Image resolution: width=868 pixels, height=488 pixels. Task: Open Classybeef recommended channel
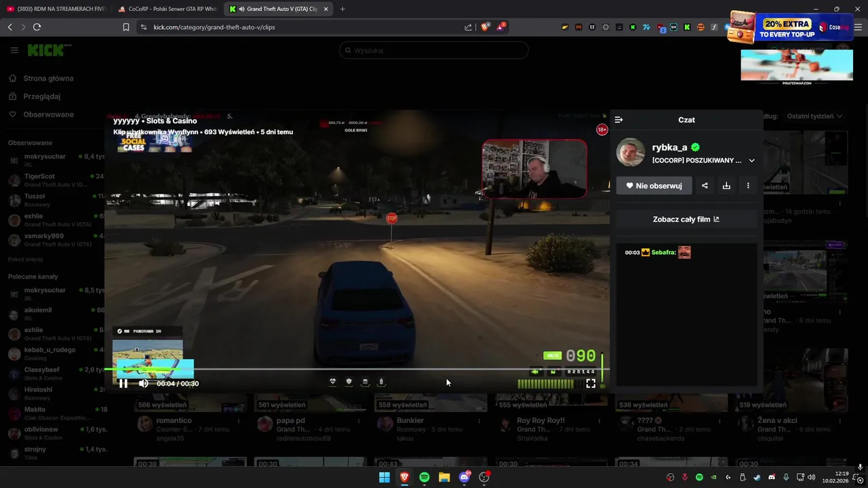[54, 373]
